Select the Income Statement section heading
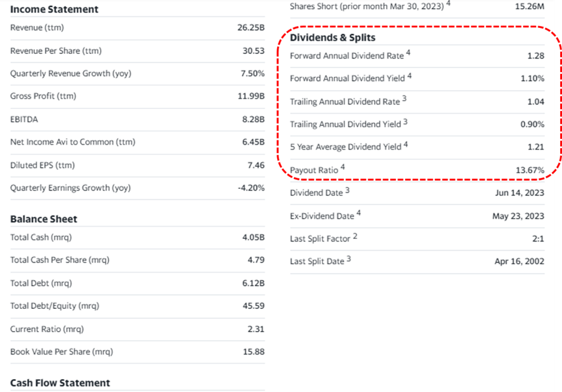 [55, 9]
